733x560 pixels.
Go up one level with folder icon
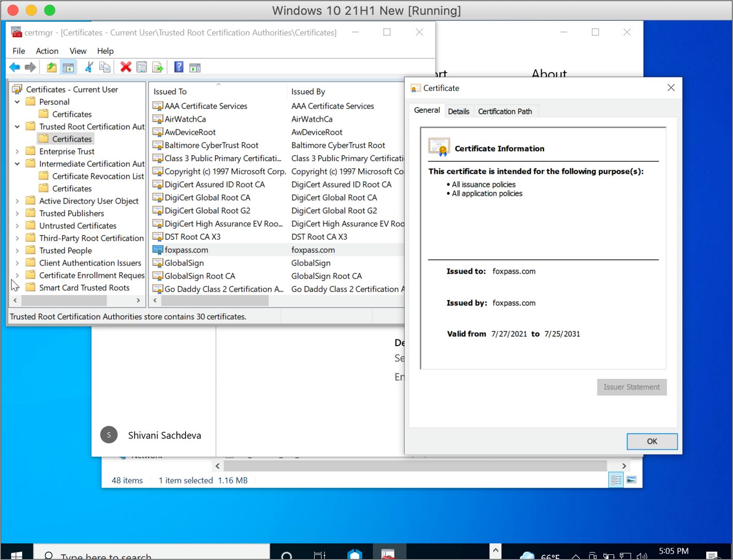(52, 67)
